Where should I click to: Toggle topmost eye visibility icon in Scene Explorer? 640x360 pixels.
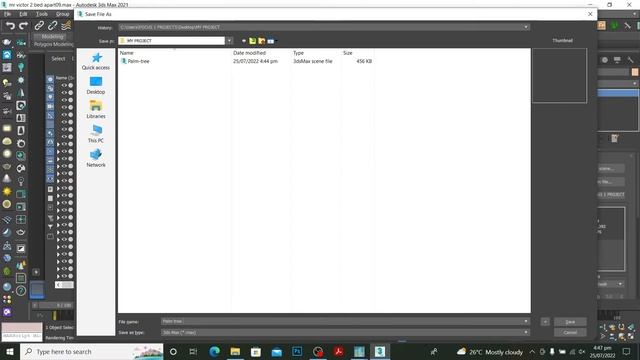click(x=64, y=85)
